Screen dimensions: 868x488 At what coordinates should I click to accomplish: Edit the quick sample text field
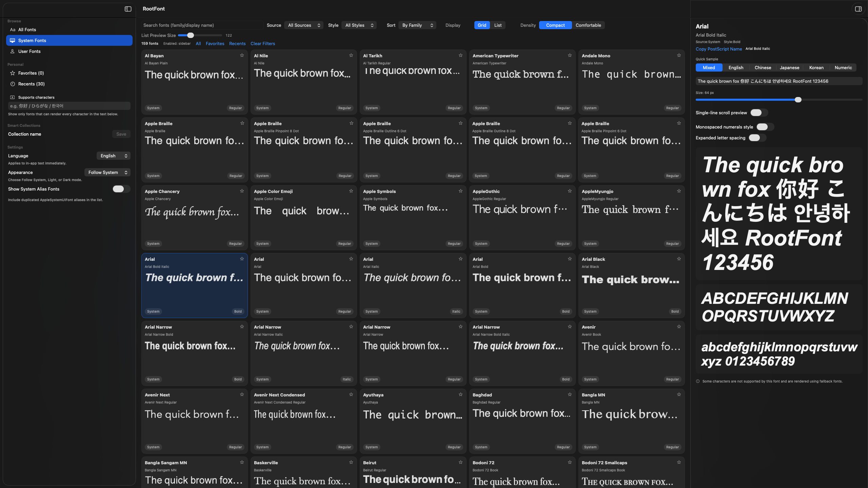[x=779, y=81]
